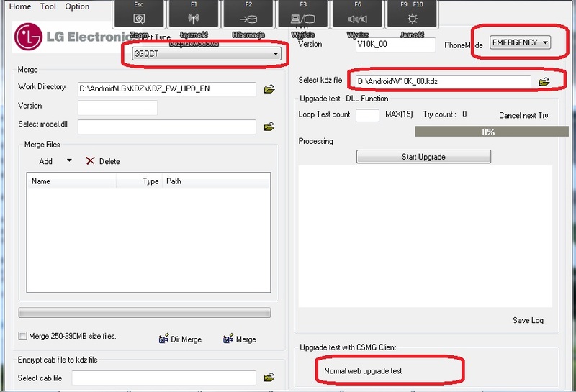Click the 0% upgrade progress bar

492,132
